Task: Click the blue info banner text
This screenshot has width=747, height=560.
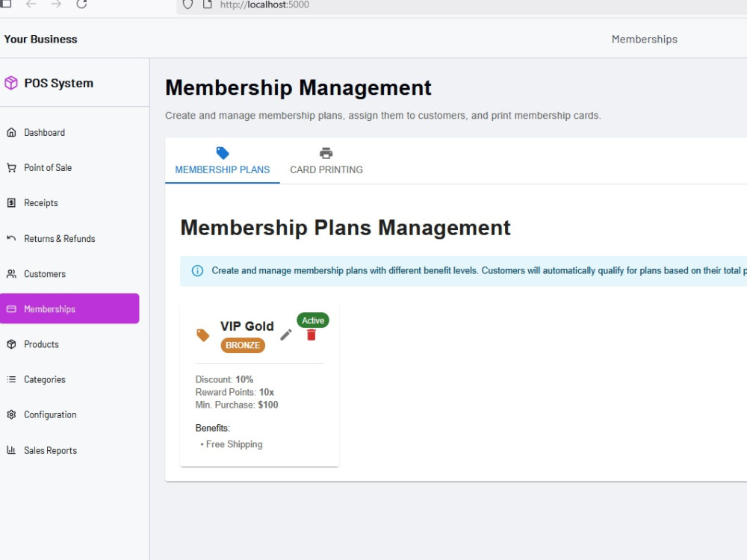Action: coord(480,270)
